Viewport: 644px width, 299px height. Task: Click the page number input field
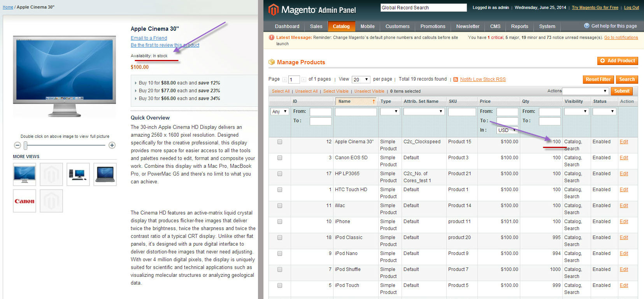click(294, 79)
